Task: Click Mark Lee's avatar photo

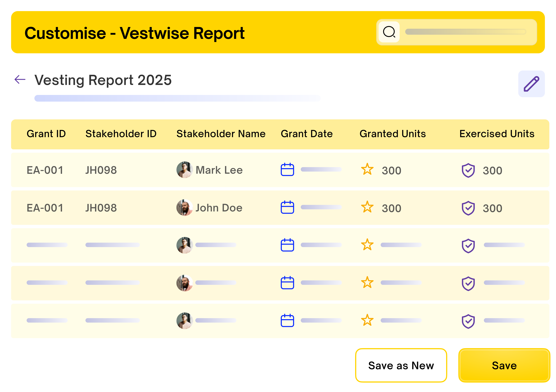Action: 185,170
